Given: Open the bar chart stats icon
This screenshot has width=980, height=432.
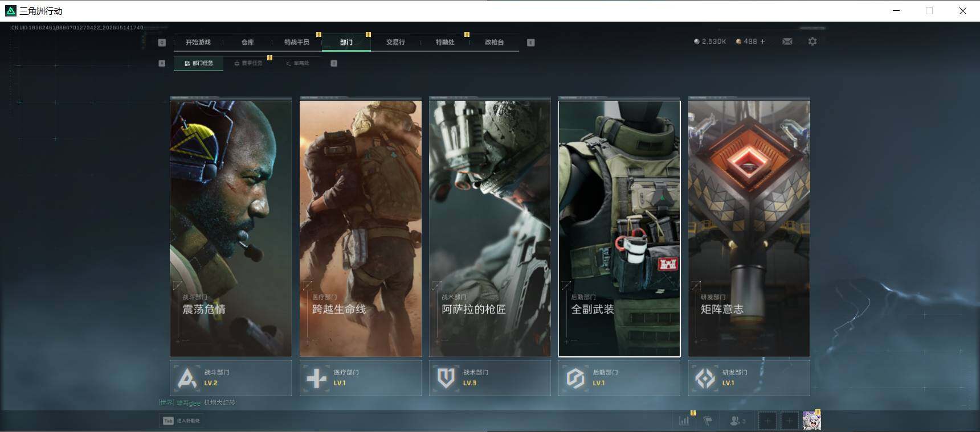Looking at the screenshot, I should [x=684, y=421].
